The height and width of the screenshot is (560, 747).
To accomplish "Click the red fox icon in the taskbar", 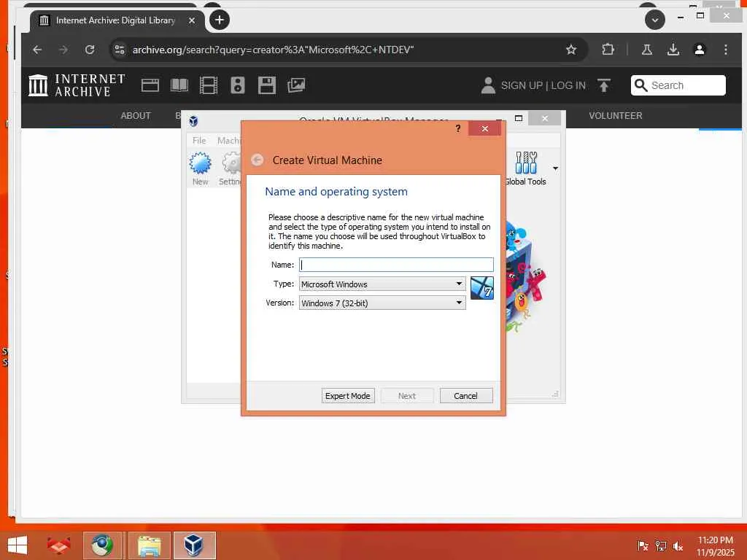I will click(x=58, y=545).
